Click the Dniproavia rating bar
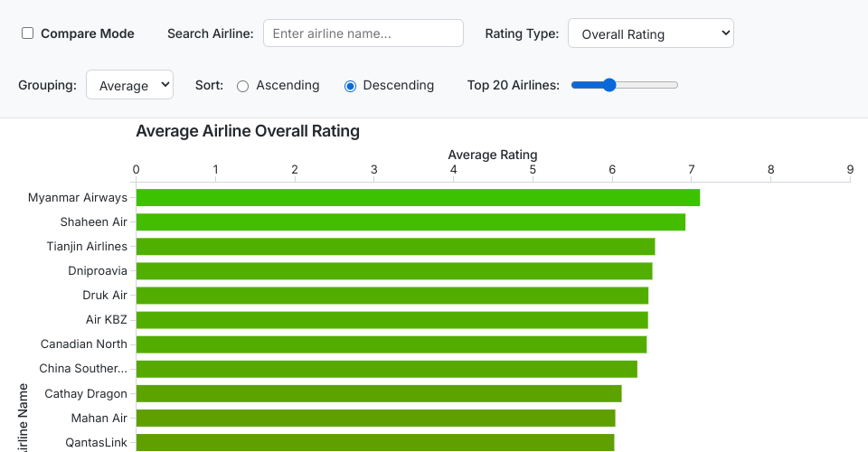Viewport: 868px width, 452px height. tap(393, 270)
